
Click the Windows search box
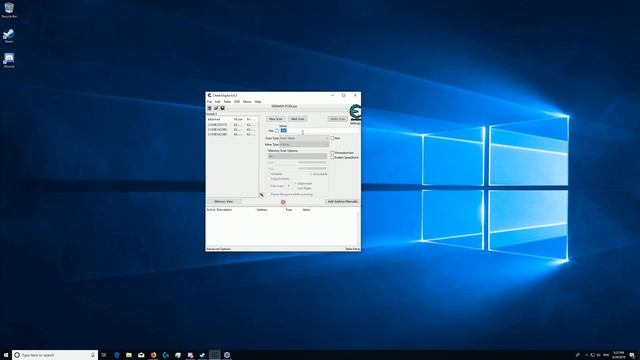[55, 355]
